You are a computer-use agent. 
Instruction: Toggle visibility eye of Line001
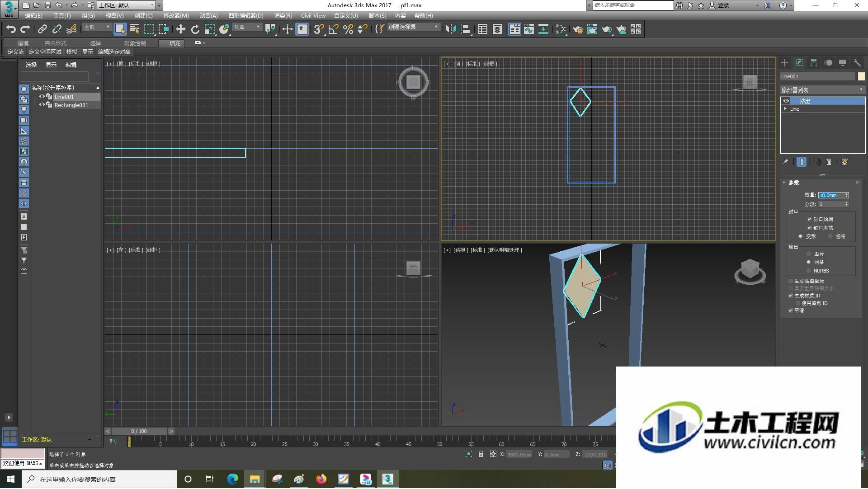pyautogui.click(x=42, y=97)
